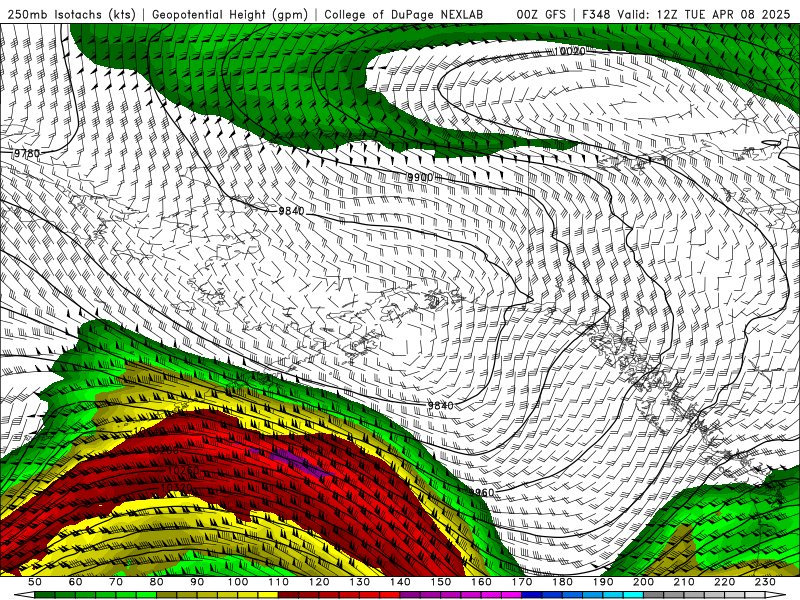Click the 10260 height contour label
Screen dimensions: 800x600
tap(183, 469)
